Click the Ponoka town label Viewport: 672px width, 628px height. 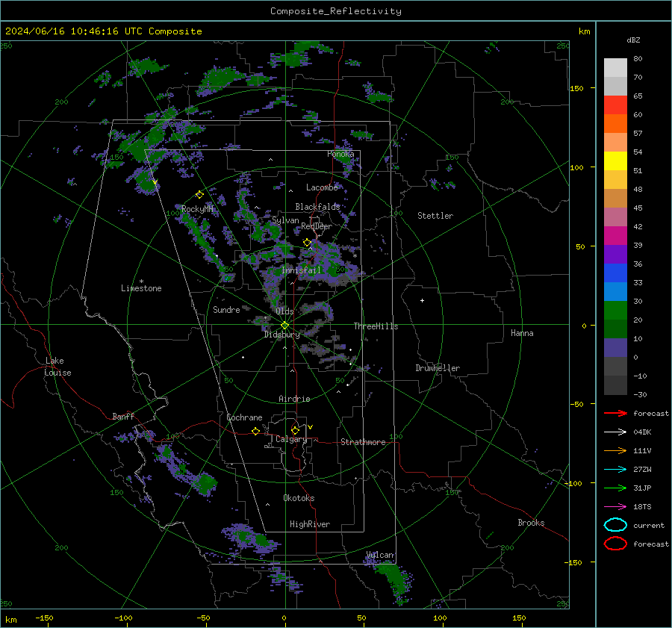pos(340,154)
